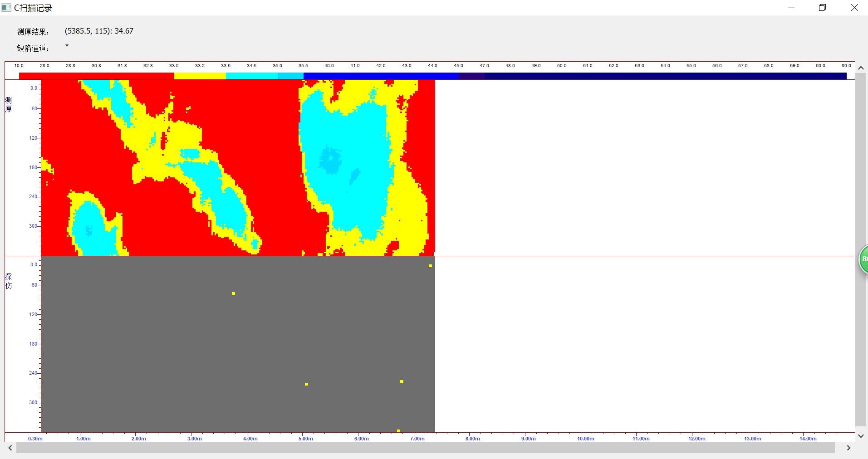This screenshot has width=868, height=459.
Task: Click the vertical scrollbar up arrow
Action: 861,68
